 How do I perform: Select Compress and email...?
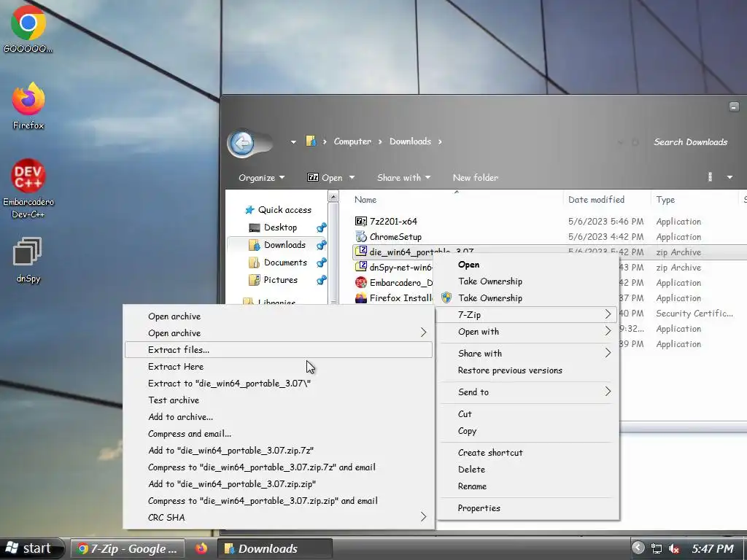tap(279, 434)
